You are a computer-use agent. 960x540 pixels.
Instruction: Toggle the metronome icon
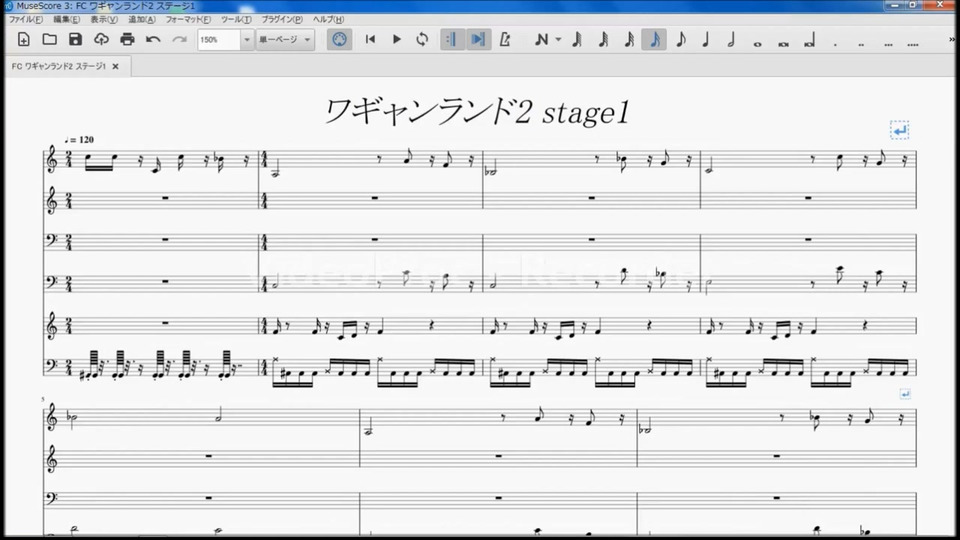click(505, 40)
